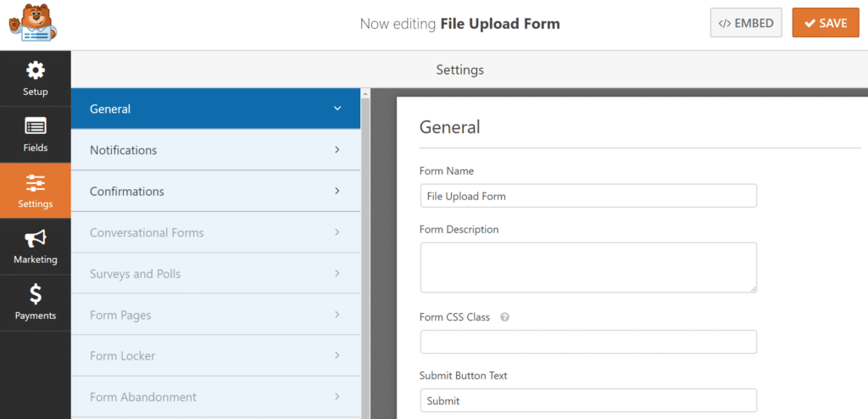
Task: Open the Marketing megaphone icon
Action: tap(35, 238)
